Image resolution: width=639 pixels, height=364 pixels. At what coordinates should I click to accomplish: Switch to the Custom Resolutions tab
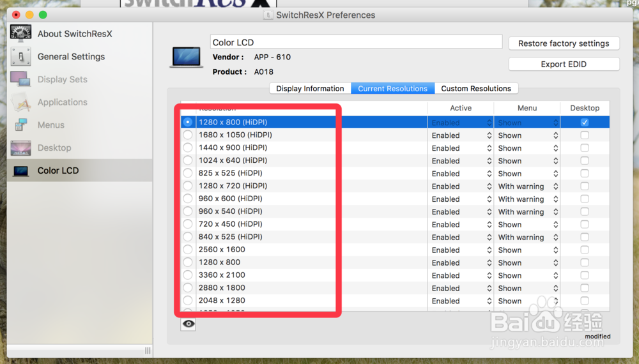476,88
